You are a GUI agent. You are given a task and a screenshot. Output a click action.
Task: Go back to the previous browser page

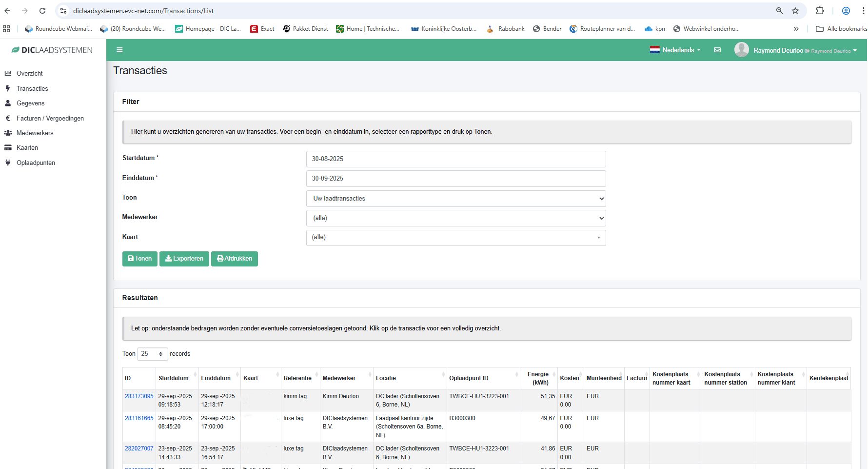[x=7, y=11]
